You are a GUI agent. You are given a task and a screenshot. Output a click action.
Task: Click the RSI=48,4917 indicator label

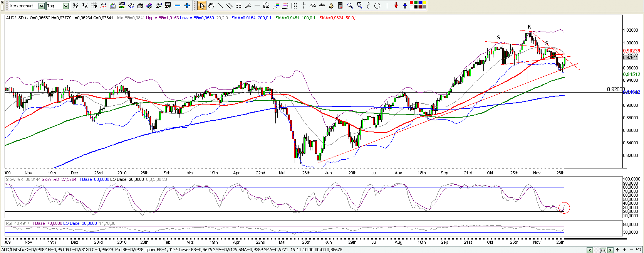click(x=17, y=223)
